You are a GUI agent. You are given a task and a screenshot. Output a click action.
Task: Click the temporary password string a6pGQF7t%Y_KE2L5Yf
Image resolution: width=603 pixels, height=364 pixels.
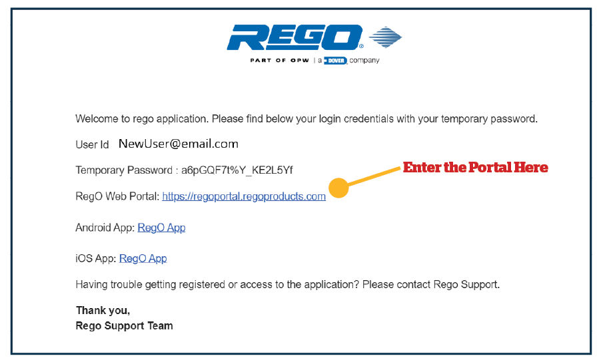[x=237, y=170]
